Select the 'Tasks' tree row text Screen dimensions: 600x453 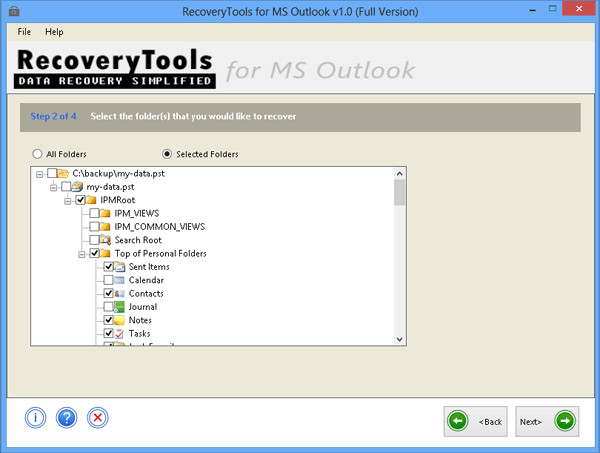point(140,334)
